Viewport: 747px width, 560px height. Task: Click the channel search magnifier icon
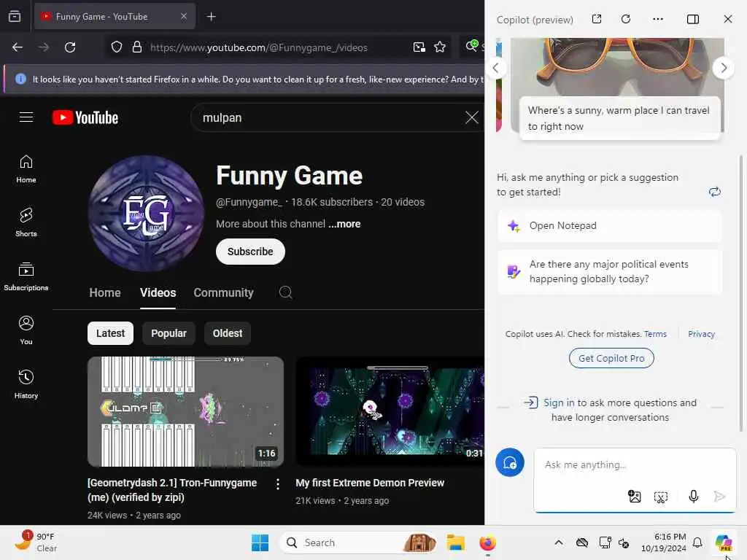coord(285,292)
